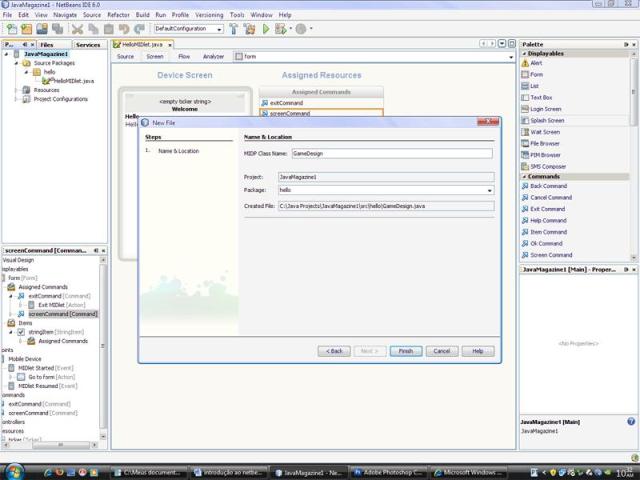The height and width of the screenshot is (480, 640).
Task: Click the Run Main Project green arrow
Action: tap(265, 29)
